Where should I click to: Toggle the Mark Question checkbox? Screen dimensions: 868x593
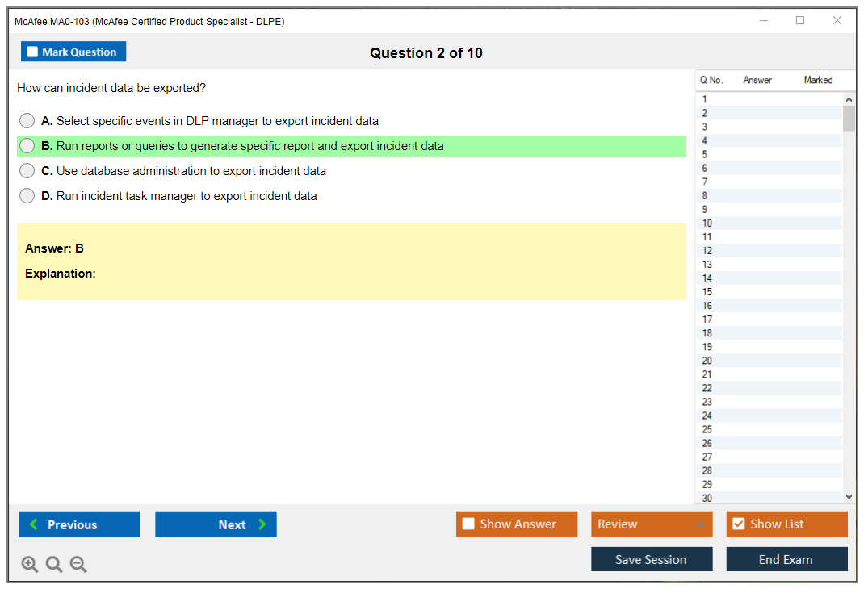click(33, 52)
